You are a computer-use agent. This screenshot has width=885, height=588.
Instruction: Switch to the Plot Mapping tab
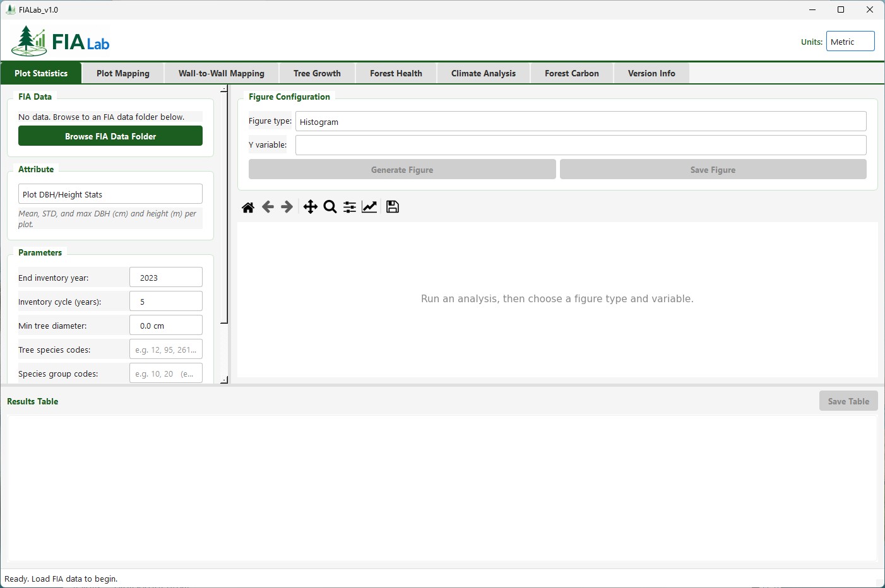coord(123,73)
